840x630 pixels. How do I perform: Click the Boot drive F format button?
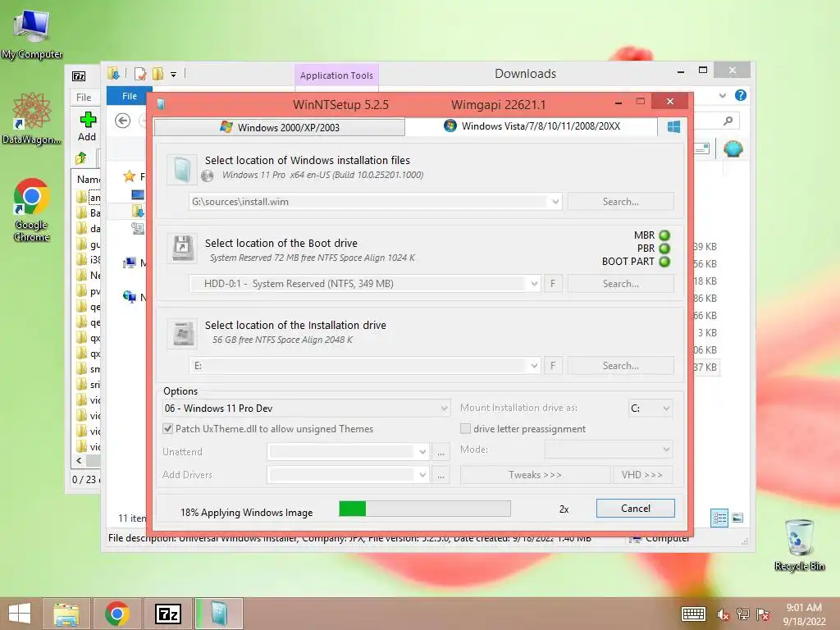click(553, 284)
